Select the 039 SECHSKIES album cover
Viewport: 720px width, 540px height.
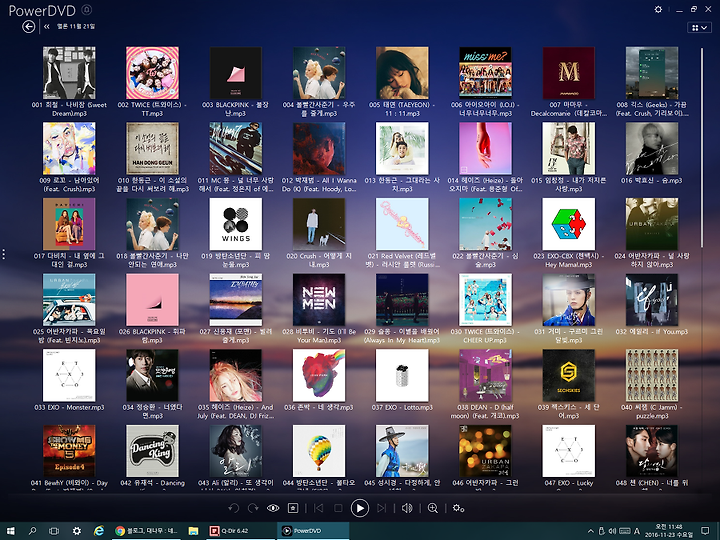pyautogui.click(x=568, y=375)
